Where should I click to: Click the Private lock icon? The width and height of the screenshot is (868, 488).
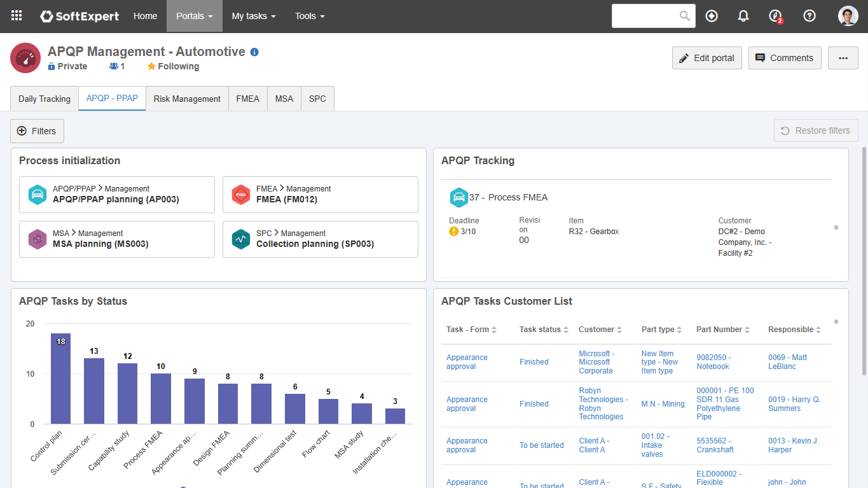tap(52, 66)
